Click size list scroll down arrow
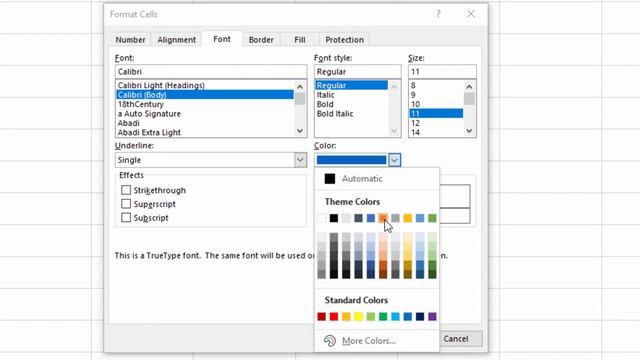The width and height of the screenshot is (640, 360). tap(469, 131)
